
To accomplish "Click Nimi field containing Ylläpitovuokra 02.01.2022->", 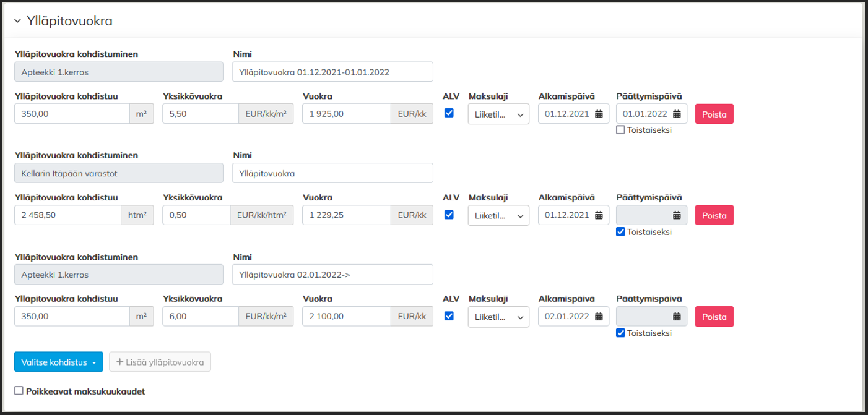I will (332, 275).
